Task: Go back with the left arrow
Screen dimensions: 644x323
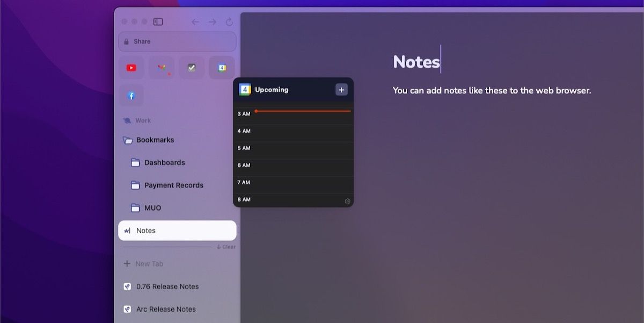Action: [x=195, y=21]
